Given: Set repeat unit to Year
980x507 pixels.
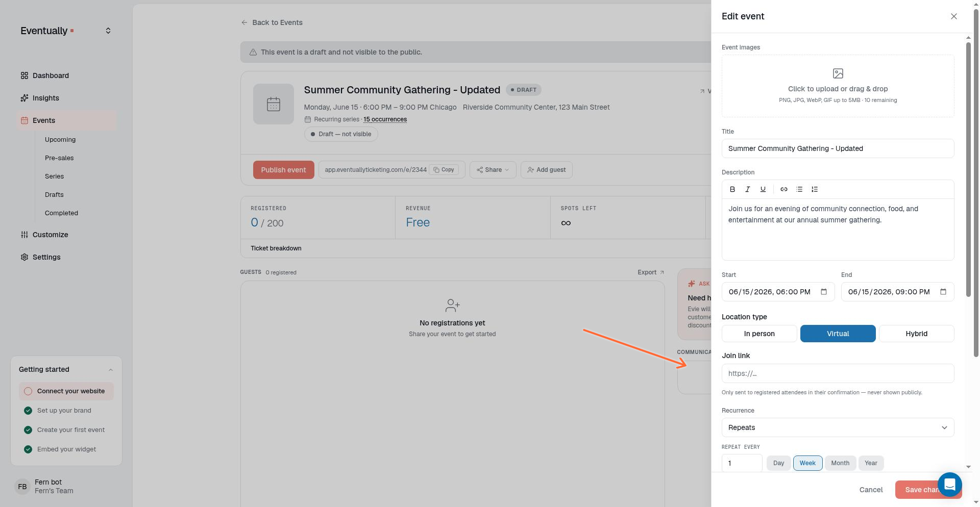Looking at the screenshot, I should coord(871,463).
